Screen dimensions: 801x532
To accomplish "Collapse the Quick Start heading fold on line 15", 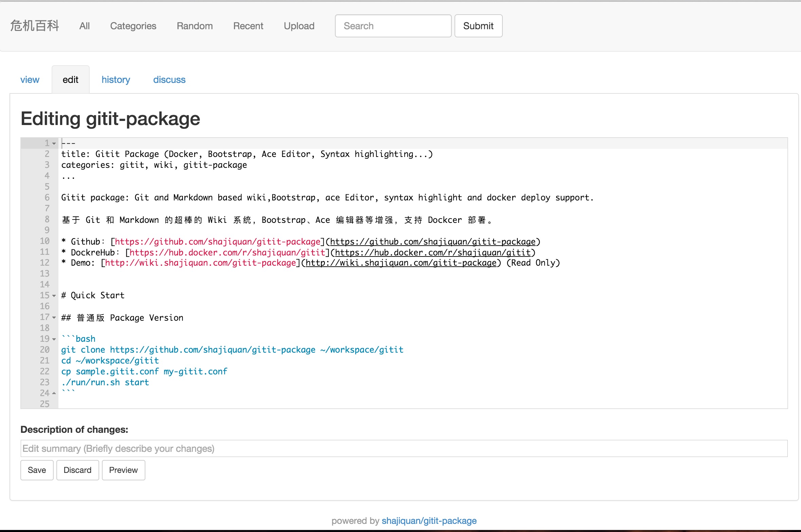I will click(54, 296).
